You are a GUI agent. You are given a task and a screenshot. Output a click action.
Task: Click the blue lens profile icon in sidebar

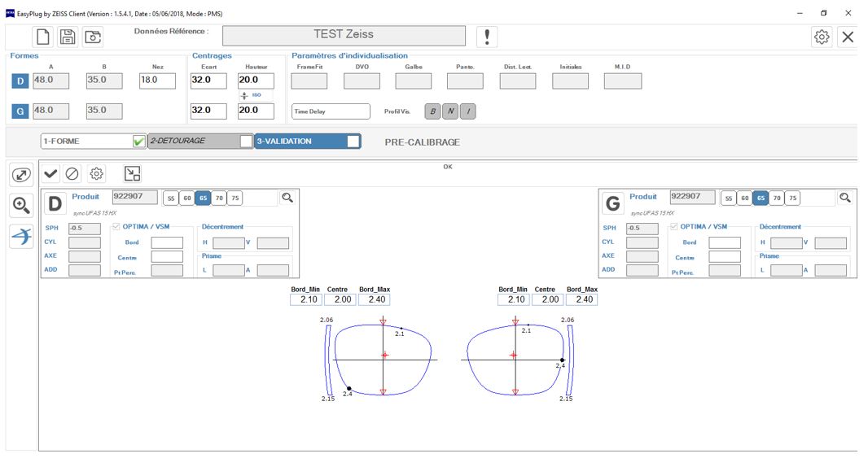tap(21, 236)
